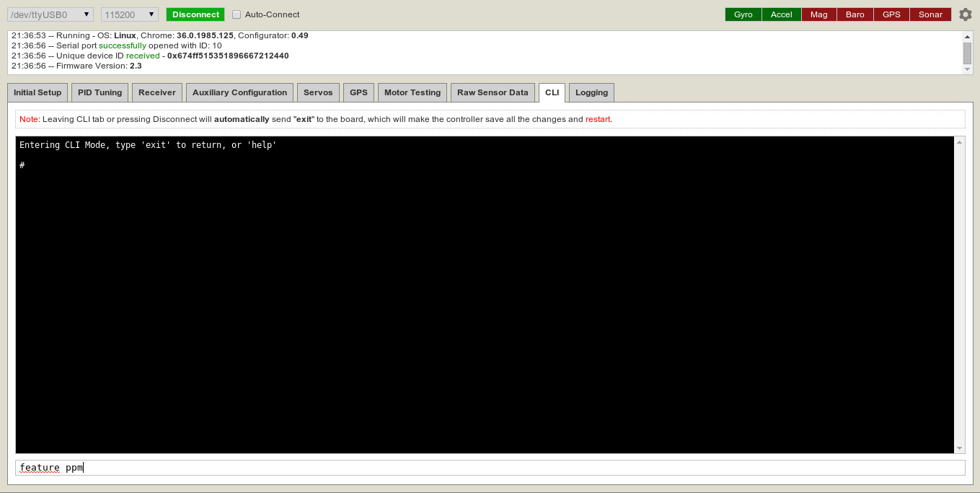Image resolution: width=980 pixels, height=493 pixels.
Task: Open the Auxiliary Configuration tab
Action: [239, 92]
